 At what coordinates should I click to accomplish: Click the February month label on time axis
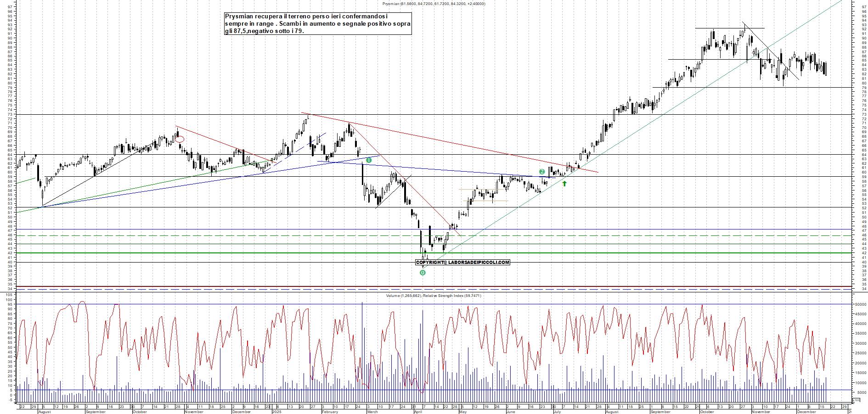pos(330,412)
